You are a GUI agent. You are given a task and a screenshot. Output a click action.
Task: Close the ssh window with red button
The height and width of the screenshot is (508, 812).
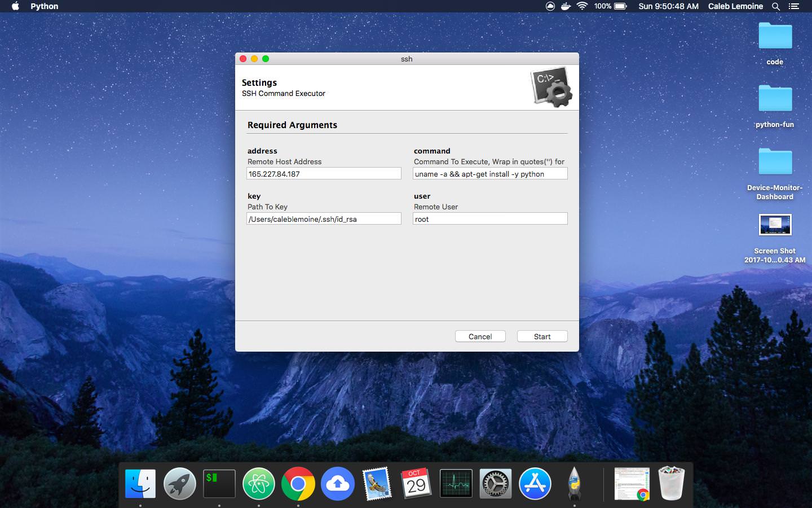(243, 59)
